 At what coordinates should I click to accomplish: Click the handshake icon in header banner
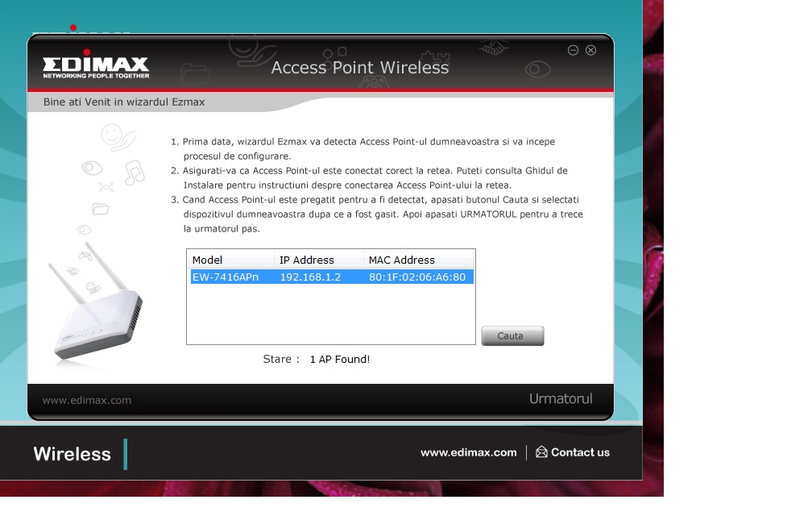click(494, 48)
